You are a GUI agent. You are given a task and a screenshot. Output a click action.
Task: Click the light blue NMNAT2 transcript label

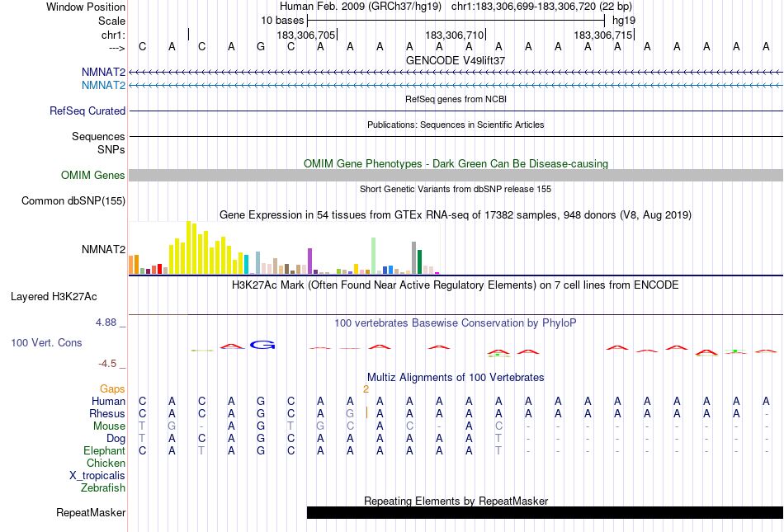(x=103, y=86)
